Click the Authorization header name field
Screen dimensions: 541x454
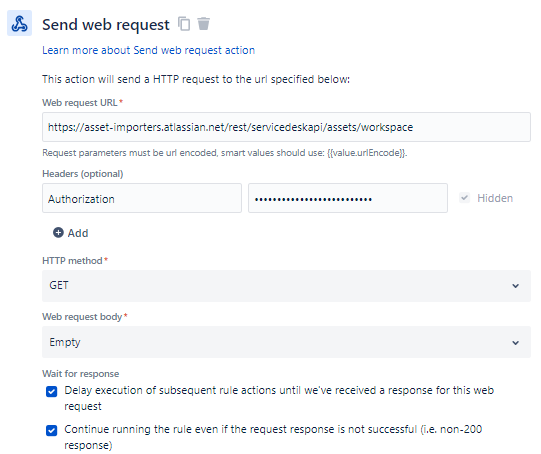142,198
